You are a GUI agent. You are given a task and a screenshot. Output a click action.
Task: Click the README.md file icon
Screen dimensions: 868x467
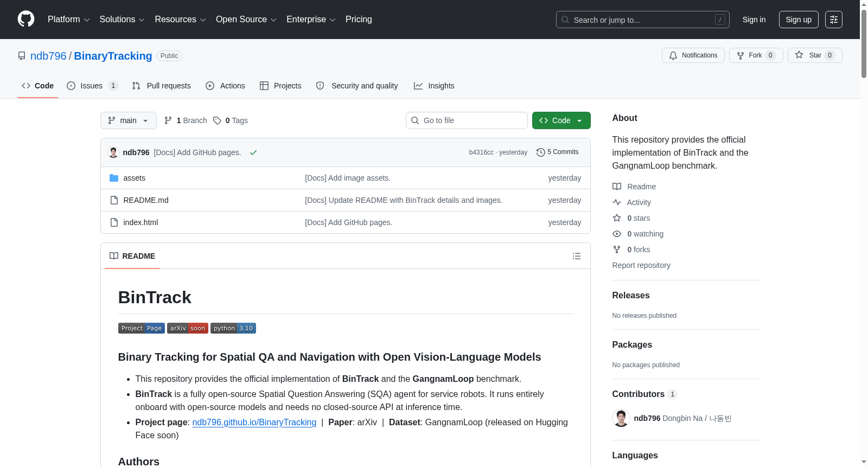point(114,200)
